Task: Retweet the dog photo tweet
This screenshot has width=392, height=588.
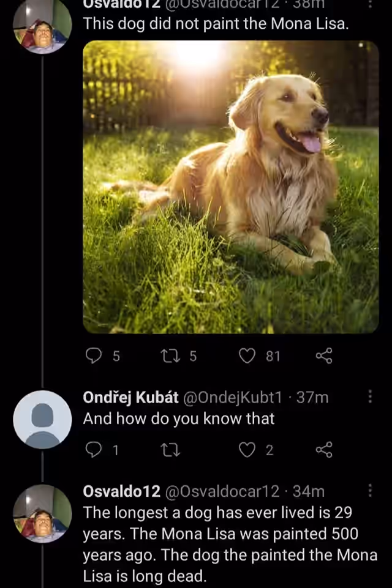Action: [x=170, y=355]
